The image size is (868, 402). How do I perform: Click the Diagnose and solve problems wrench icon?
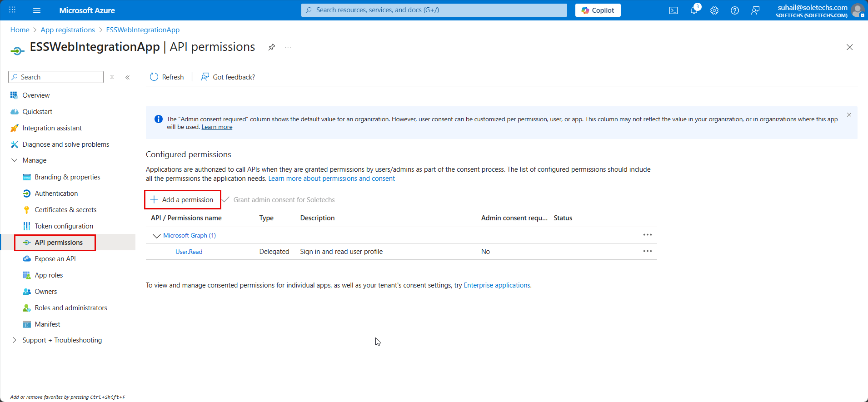[14, 144]
